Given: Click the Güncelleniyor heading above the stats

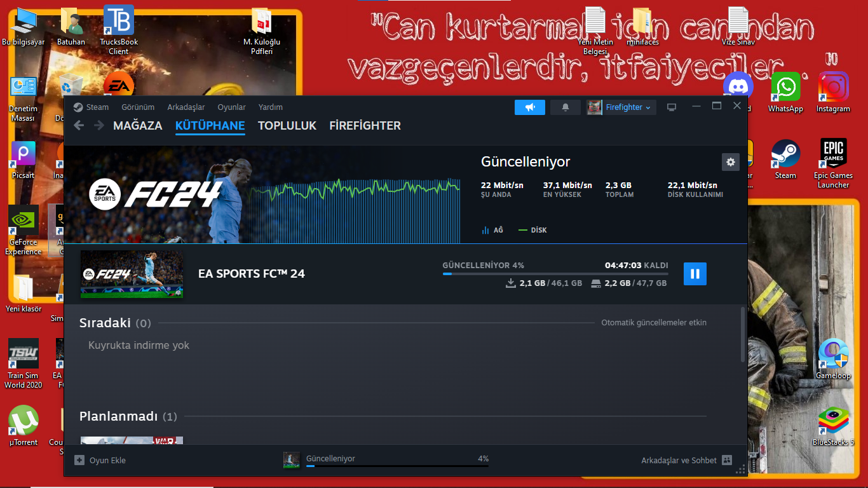Looking at the screenshot, I should tap(526, 162).
